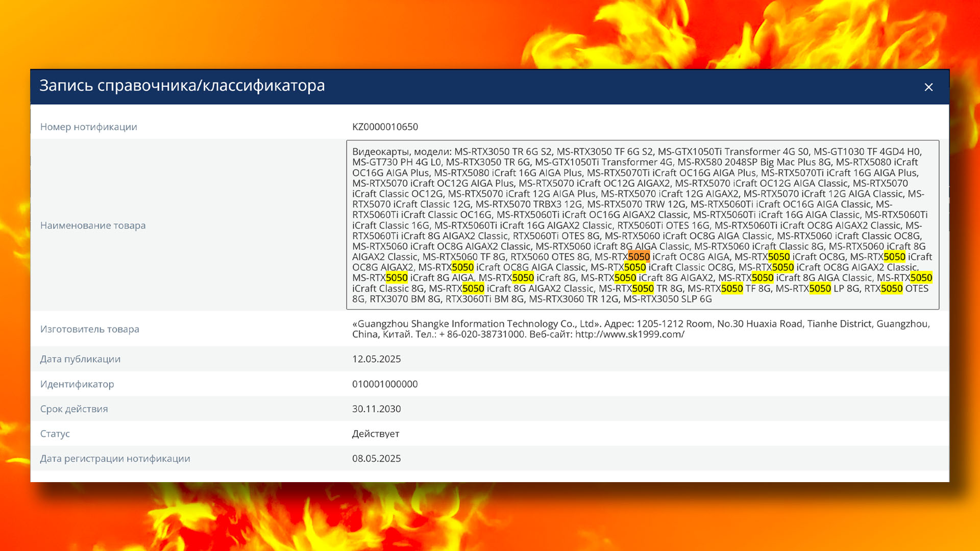Image resolution: width=980 pixels, height=551 pixels.
Task: Click the Статус label
Action: click(x=55, y=434)
